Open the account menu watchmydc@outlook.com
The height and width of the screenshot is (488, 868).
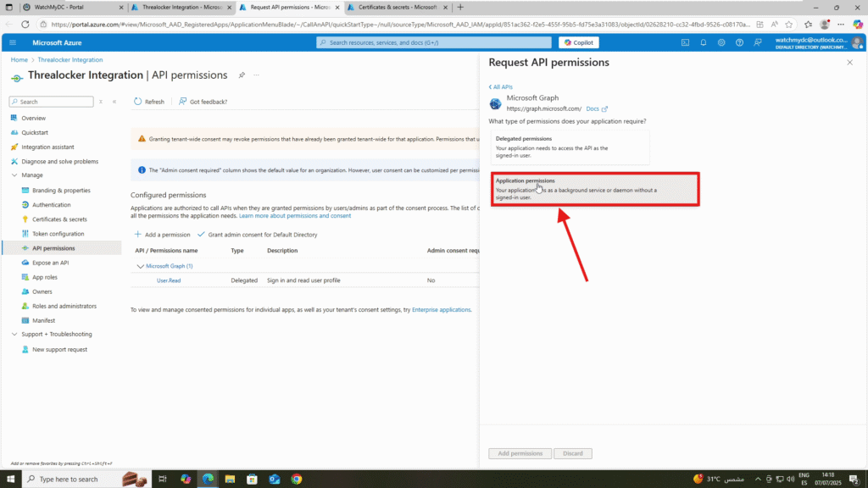(x=820, y=42)
